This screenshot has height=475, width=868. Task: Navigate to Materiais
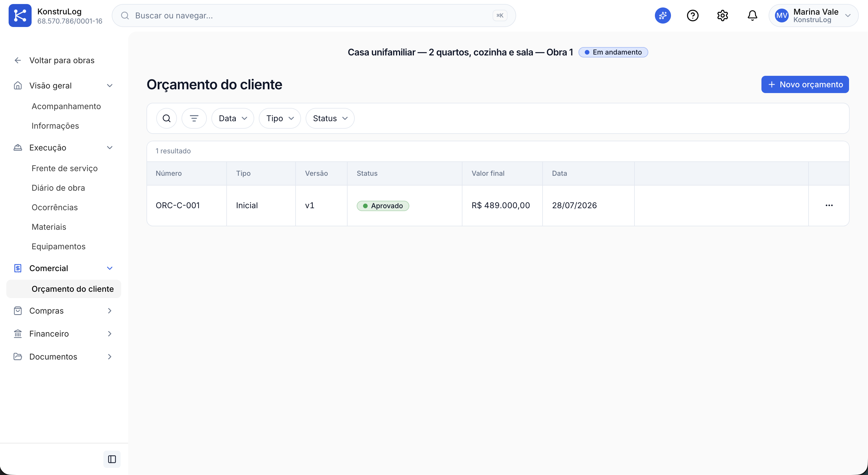click(49, 227)
